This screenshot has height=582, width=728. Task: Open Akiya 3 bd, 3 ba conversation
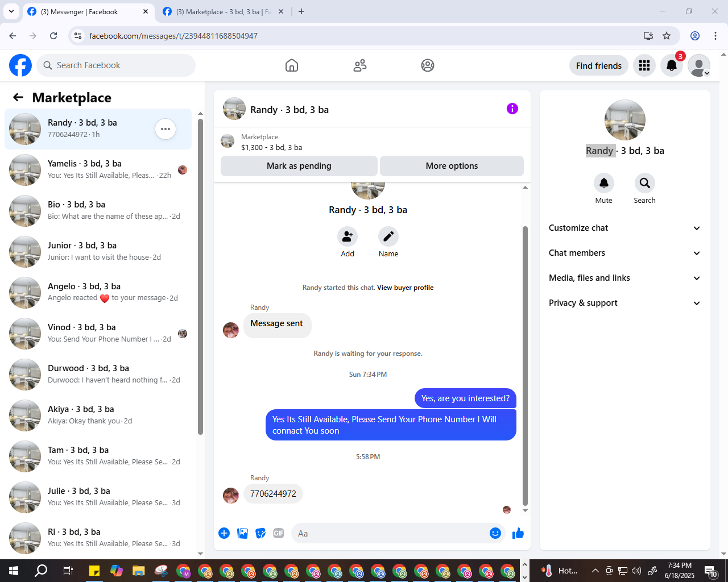[x=98, y=415]
